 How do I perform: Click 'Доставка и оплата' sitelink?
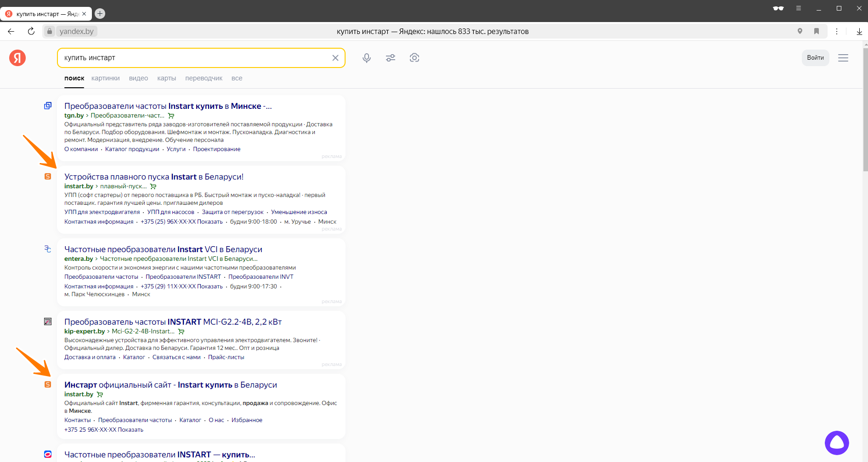[90, 357]
